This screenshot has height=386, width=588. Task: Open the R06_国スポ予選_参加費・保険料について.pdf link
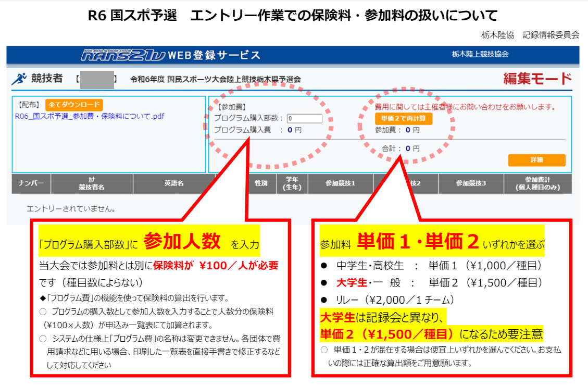pos(90,116)
